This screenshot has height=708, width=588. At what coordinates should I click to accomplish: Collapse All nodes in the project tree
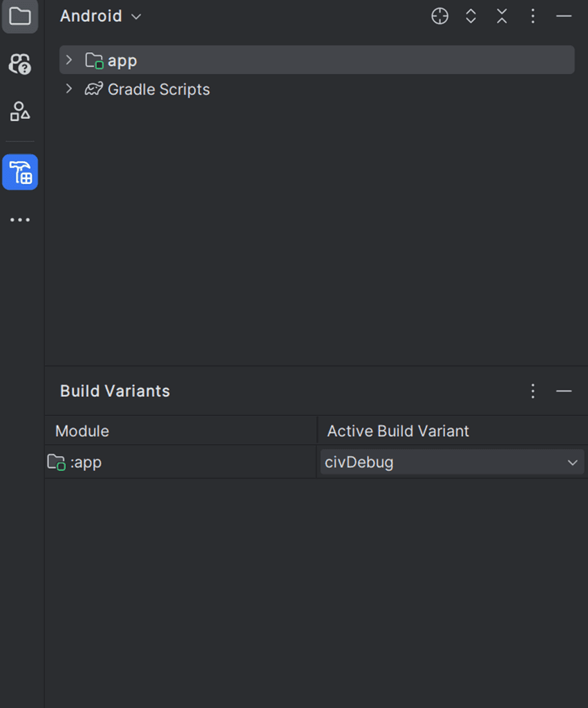pyautogui.click(x=502, y=16)
